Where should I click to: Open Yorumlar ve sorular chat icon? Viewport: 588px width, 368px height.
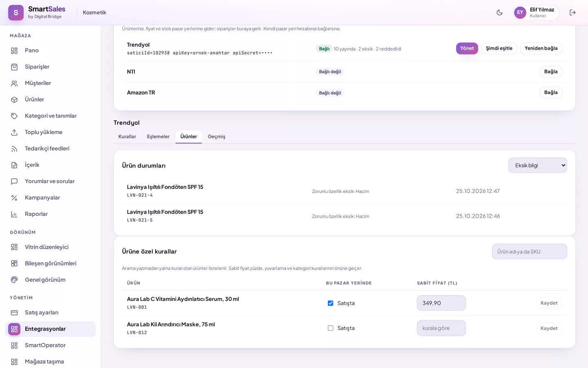point(14,182)
